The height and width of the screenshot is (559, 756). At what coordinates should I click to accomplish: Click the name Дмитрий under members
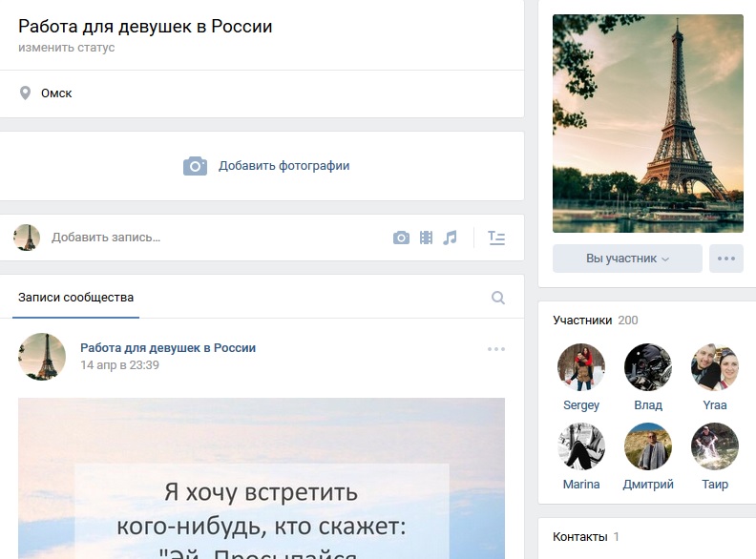tap(648, 485)
